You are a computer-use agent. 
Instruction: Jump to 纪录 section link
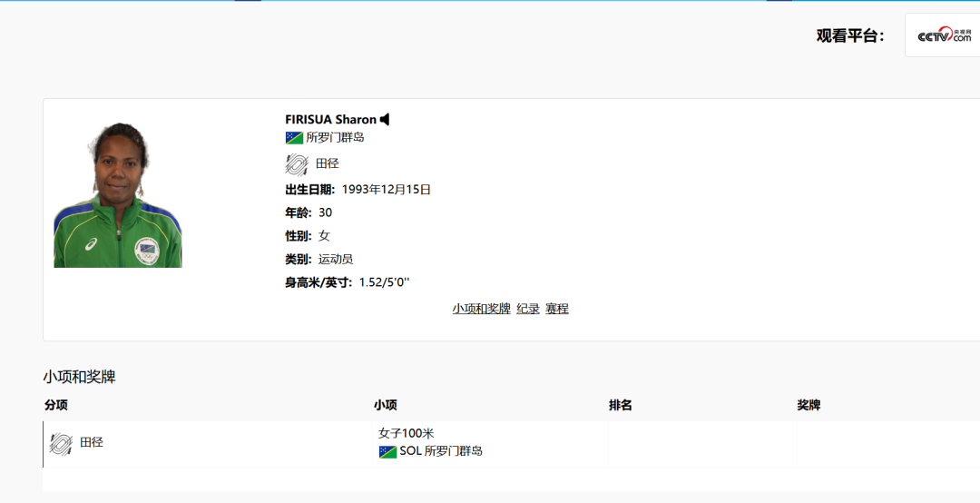tap(528, 309)
